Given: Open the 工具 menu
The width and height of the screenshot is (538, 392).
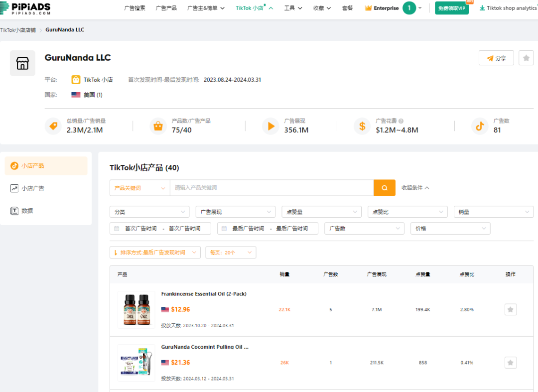Looking at the screenshot, I should pos(293,8).
